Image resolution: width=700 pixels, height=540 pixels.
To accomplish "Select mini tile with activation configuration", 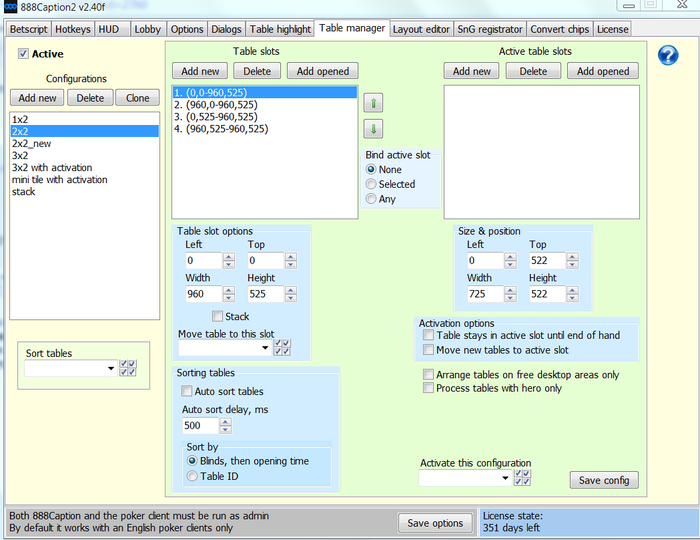I will (x=84, y=180).
